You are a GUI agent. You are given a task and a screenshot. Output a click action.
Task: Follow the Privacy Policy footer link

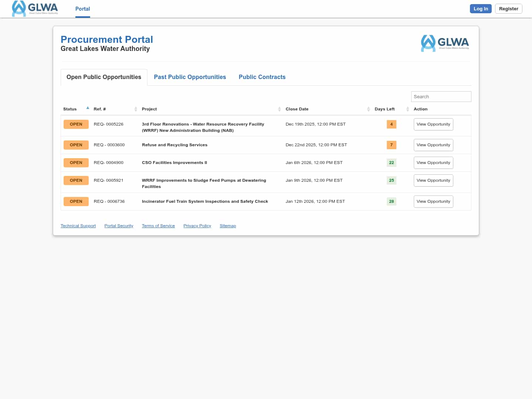[197, 226]
